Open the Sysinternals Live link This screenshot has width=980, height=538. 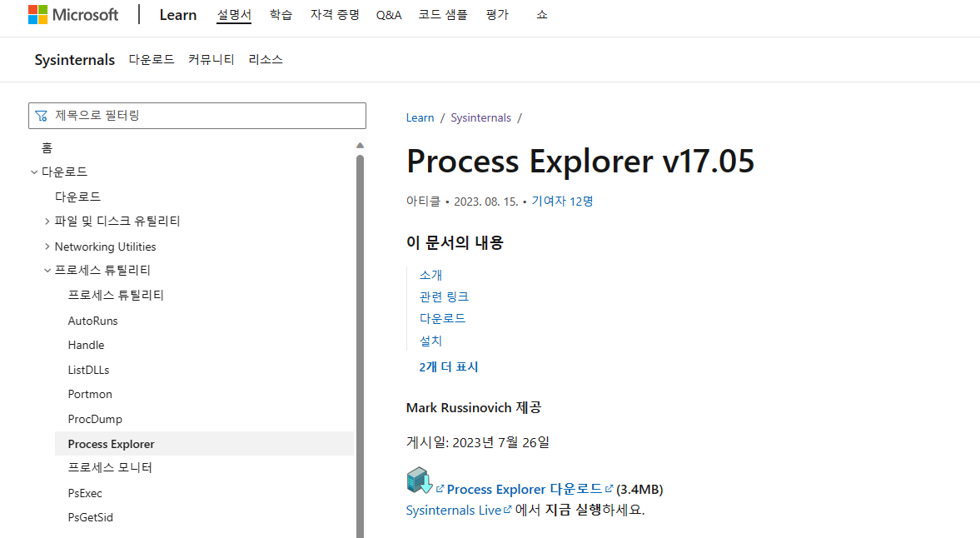coord(454,510)
